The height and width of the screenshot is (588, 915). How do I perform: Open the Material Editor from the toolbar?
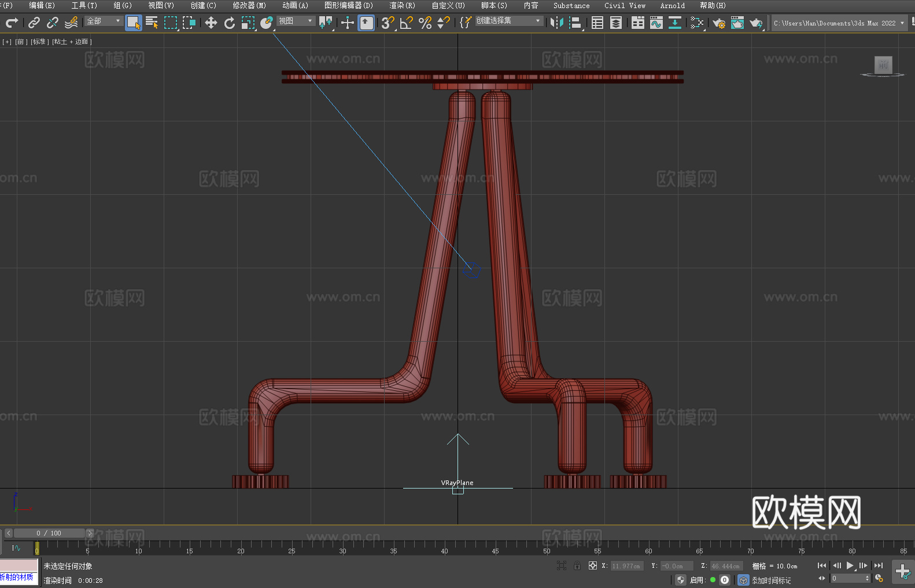pos(697,23)
